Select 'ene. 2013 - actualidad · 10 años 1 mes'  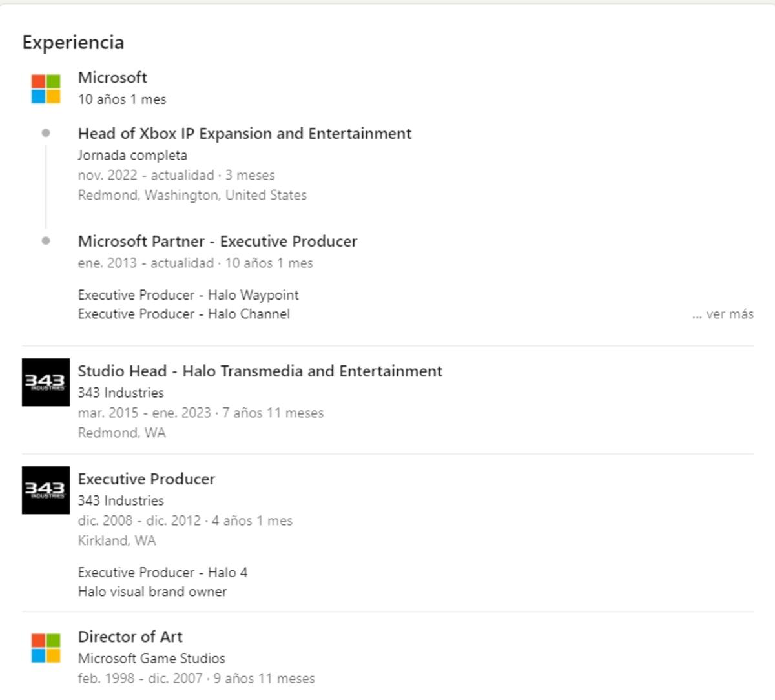point(196,263)
